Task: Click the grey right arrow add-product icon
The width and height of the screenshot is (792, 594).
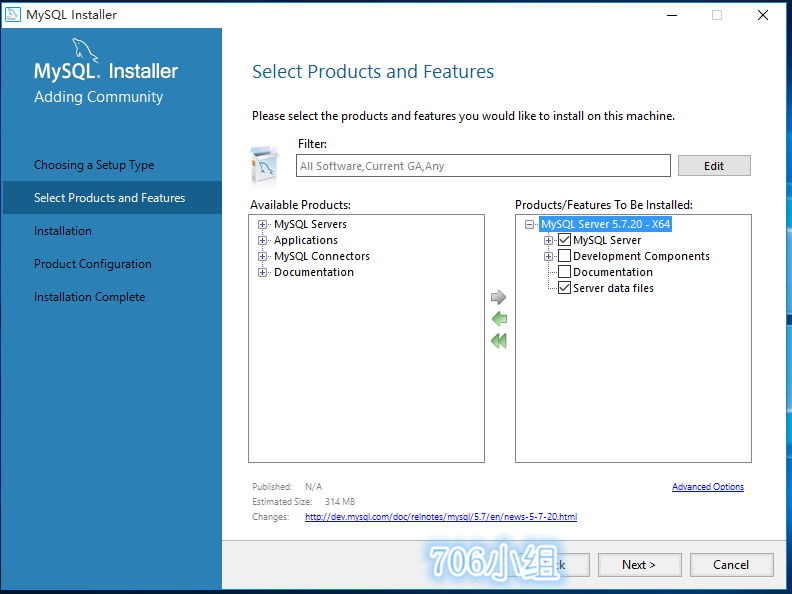Action: 499,297
